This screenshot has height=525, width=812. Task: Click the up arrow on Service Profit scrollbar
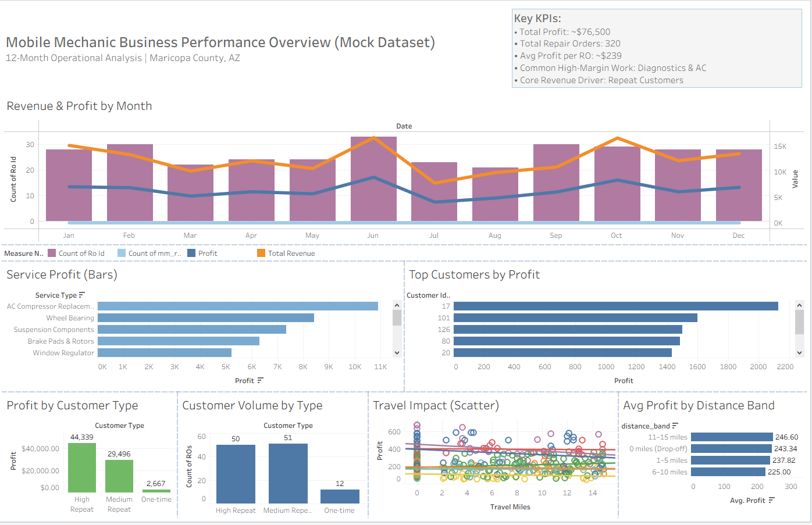[x=397, y=305]
